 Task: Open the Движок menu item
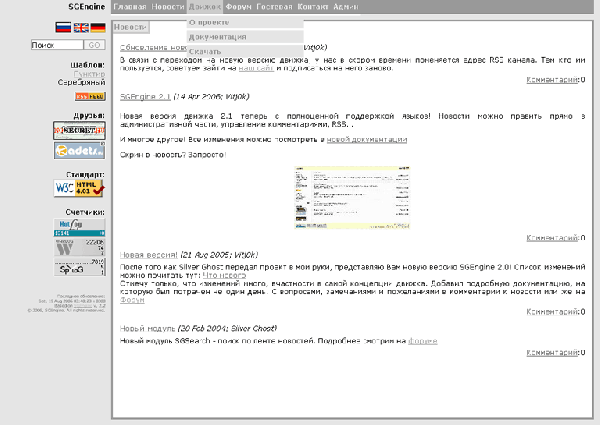point(205,7)
